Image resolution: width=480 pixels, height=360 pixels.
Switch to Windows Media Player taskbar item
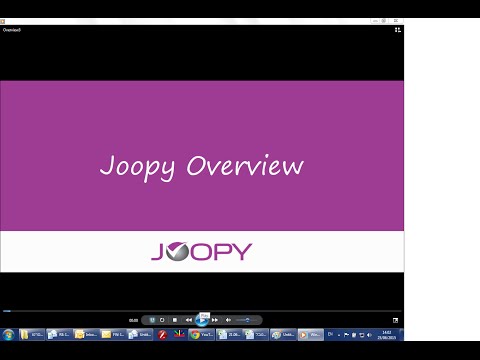311,334
